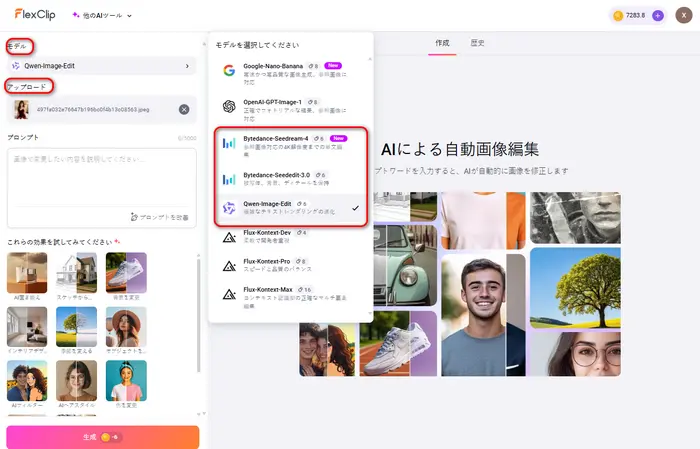Open the couple selfie sample image
700x449 pixels.
(x=327, y=349)
